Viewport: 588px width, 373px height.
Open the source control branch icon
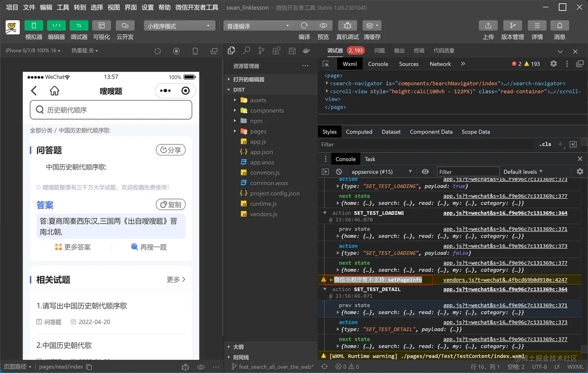pyautogui.click(x=261, y=50)
